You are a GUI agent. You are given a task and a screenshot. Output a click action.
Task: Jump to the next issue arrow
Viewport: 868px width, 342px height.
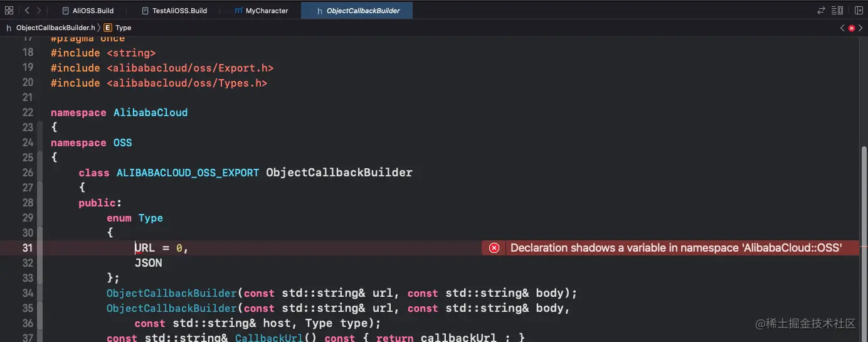860,28
